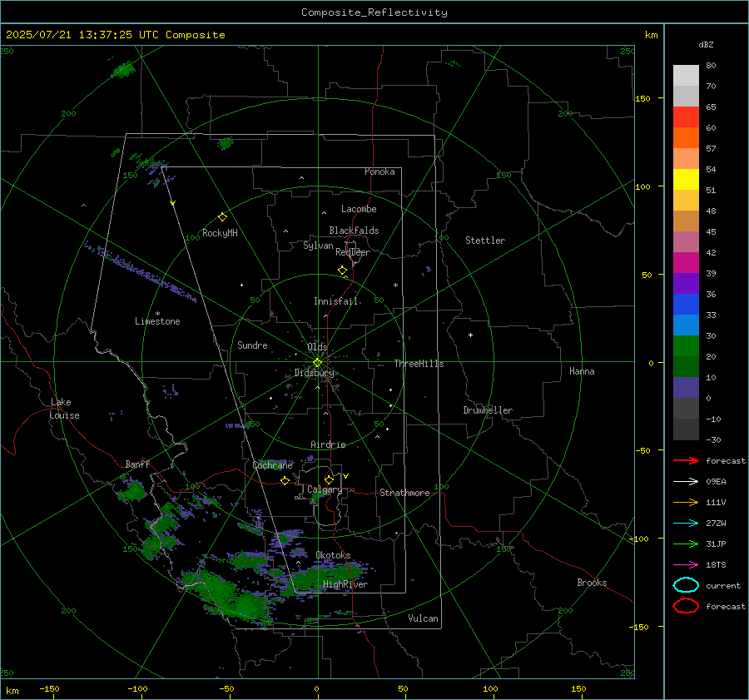Click yellow diamond marker below RedDeer
The image size is (749, 700).
tap(343, 271)
